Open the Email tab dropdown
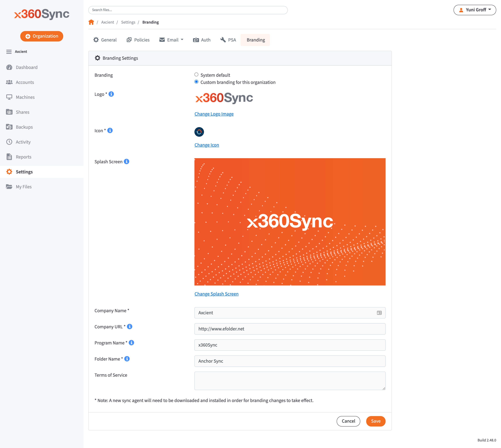Image resolution: width=501 pixels, height=448 pixels. (x=171, y=40)
